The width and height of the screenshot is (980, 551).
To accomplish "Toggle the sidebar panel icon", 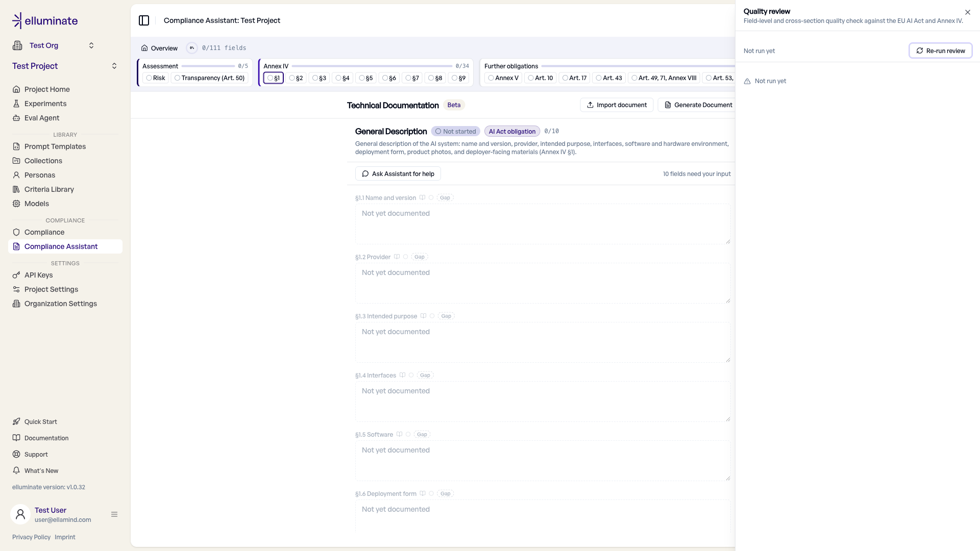I will coord(144,20).
